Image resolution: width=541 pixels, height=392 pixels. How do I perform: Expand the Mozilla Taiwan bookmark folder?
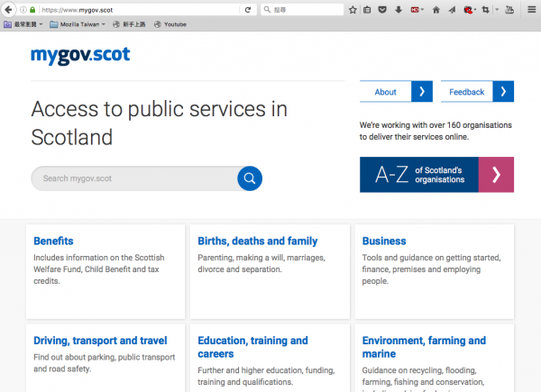coord(78,24)
